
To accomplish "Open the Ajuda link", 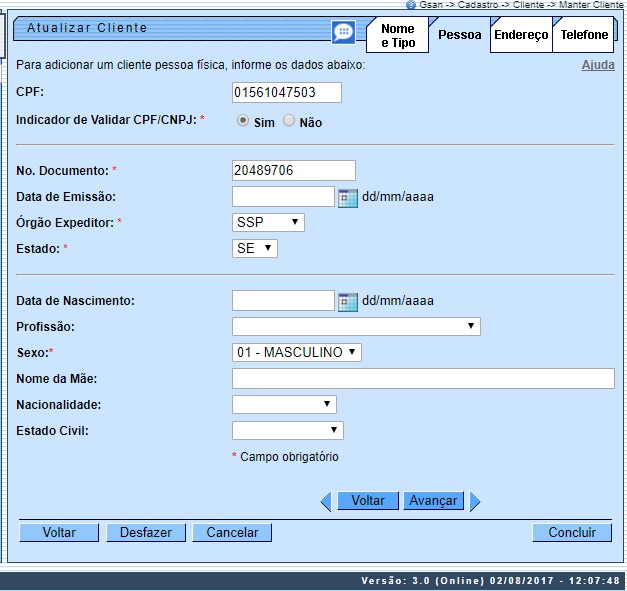I will (x=598, y=66).
